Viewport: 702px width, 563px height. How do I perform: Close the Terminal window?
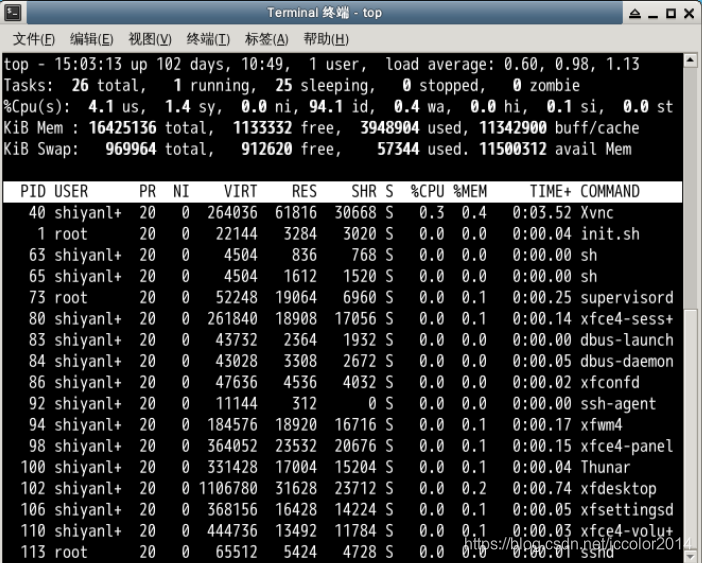pos(689,13)
